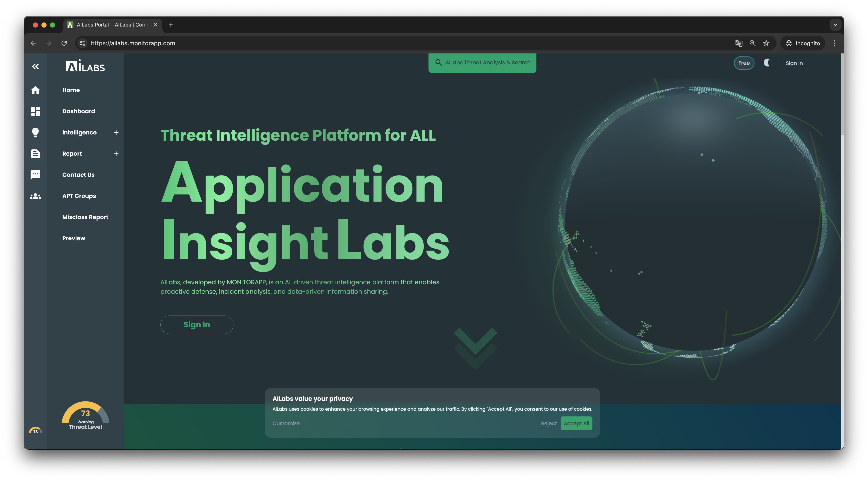868x481 pixels.
Task: Reject cookies
Action: (x=548, y=423)
